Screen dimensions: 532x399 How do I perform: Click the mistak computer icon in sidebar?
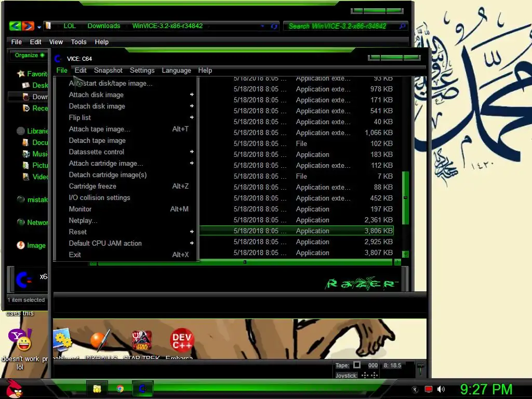click(21, 199)
